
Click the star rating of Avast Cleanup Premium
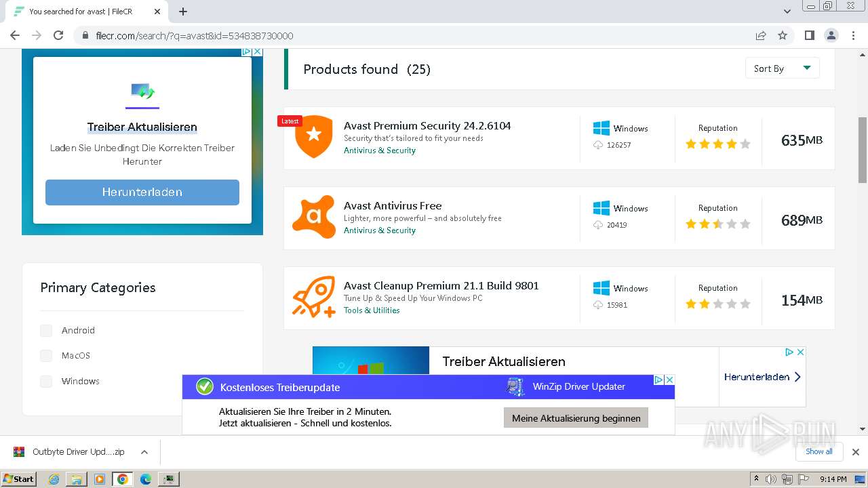(x=717, y=304)
